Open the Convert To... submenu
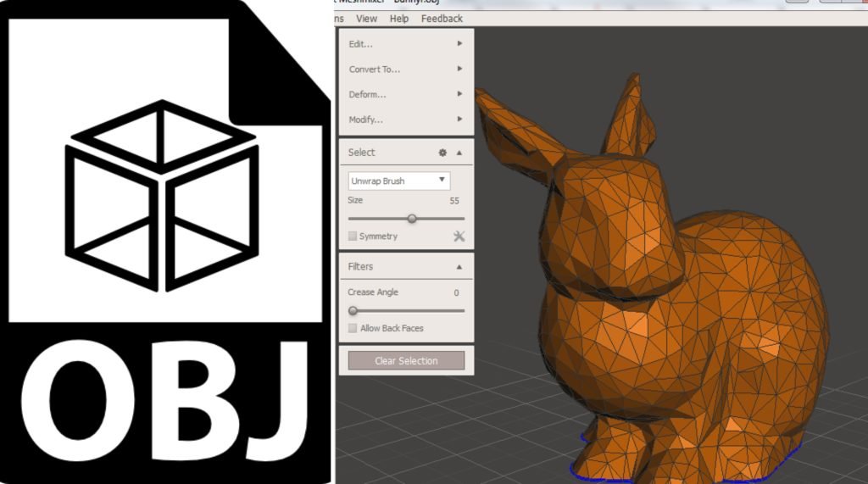 click(x=406, y=70)
